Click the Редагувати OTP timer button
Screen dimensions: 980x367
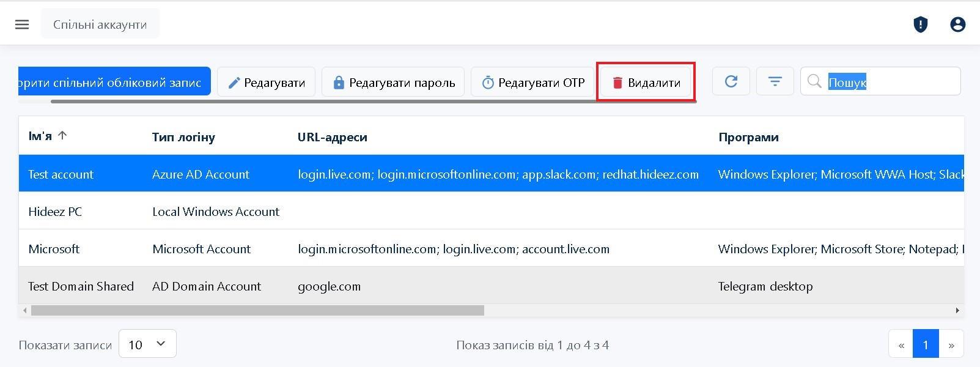pos(533,82)
